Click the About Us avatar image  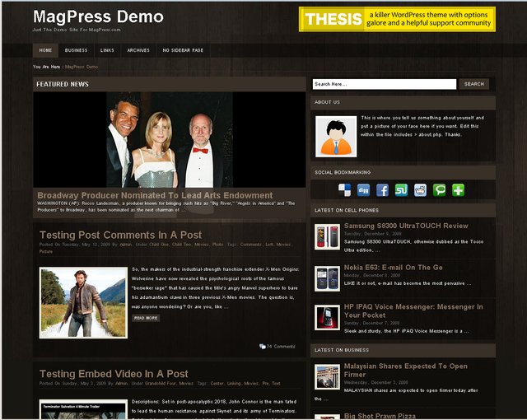tap(336, 137)
